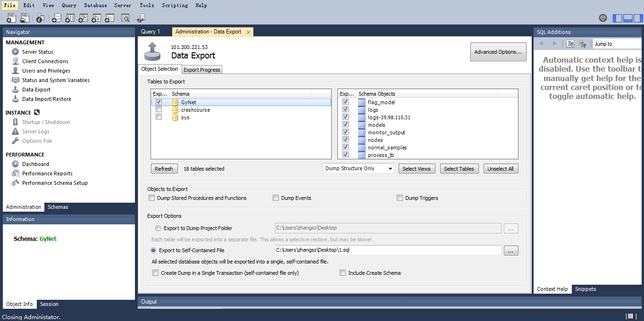Click the self-contained file path field
Image resolution: width=644 pixels, height=321 pixels.
[387, 250]
